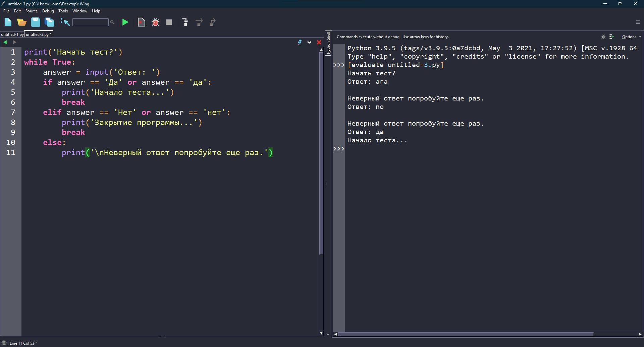
Task: Click the gray stop square icon
Action: pos(169,22)
